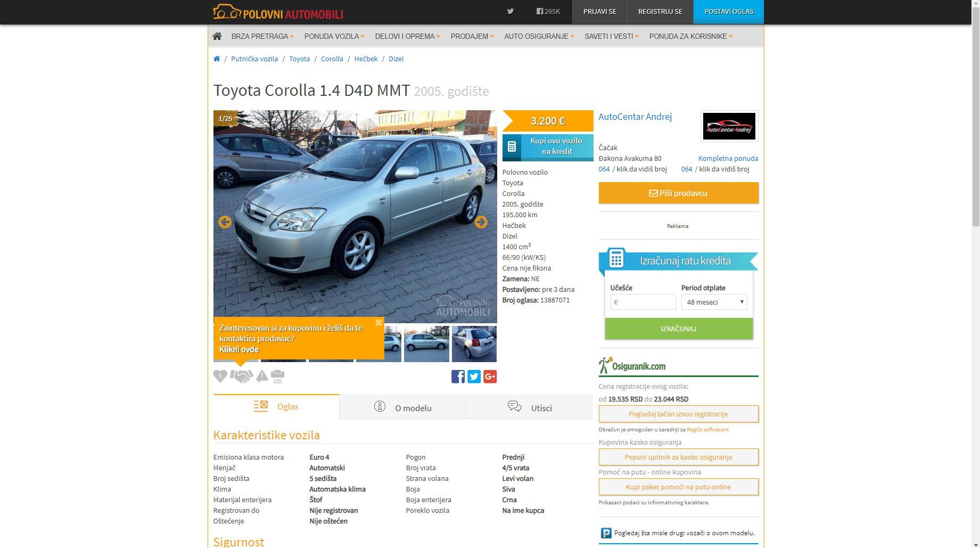The image size is (980, 548).
Task: Click the Osiguranik.com logo
Action: 632,365
